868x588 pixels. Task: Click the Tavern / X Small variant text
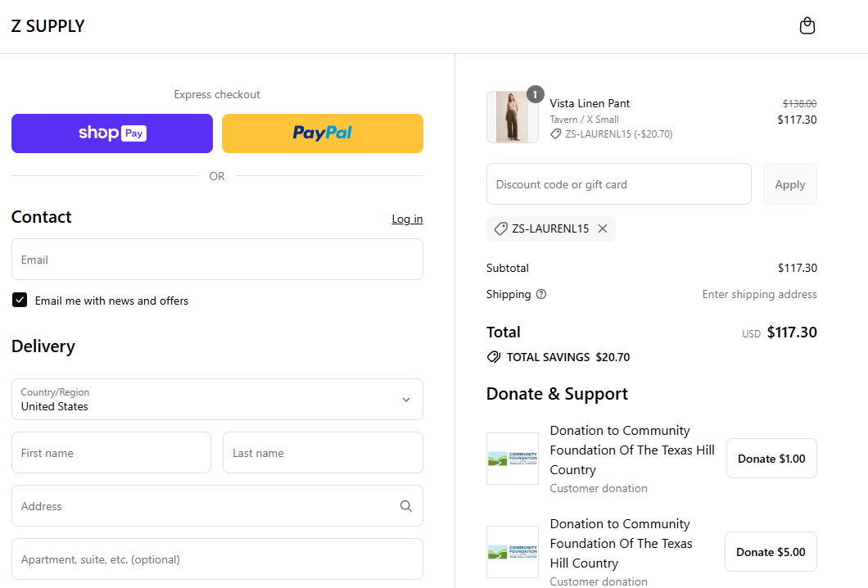584,119
